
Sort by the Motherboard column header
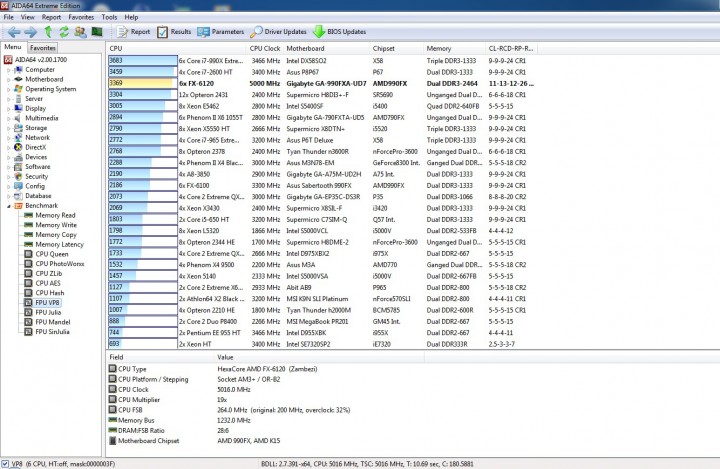pyautogui.click(x=327, y=48)
